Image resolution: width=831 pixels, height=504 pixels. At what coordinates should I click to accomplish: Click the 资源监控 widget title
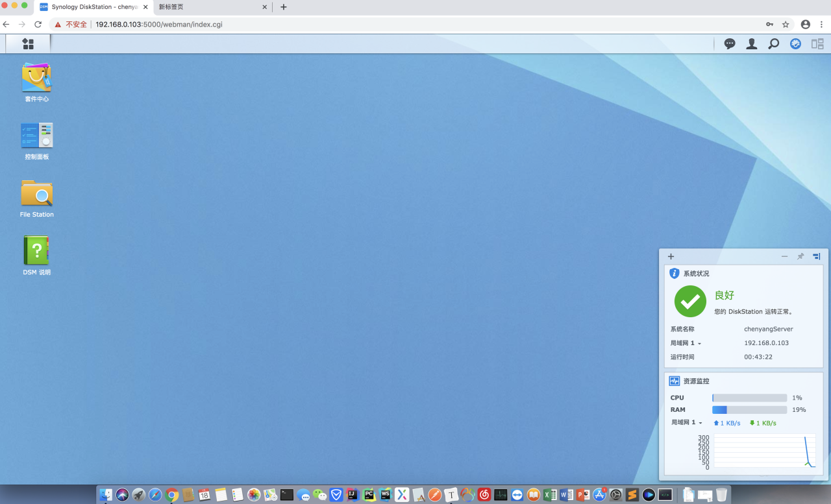click(x=697, y=381)
